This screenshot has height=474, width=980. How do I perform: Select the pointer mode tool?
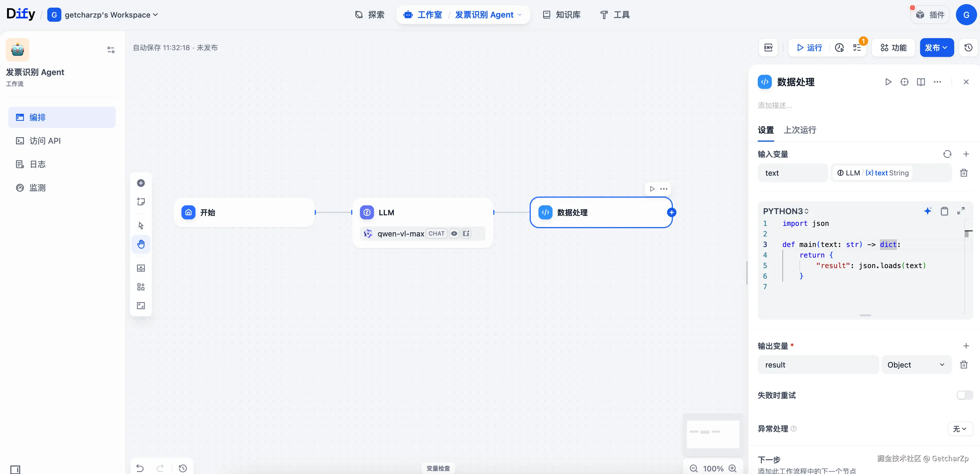click(x=141, y=225)
